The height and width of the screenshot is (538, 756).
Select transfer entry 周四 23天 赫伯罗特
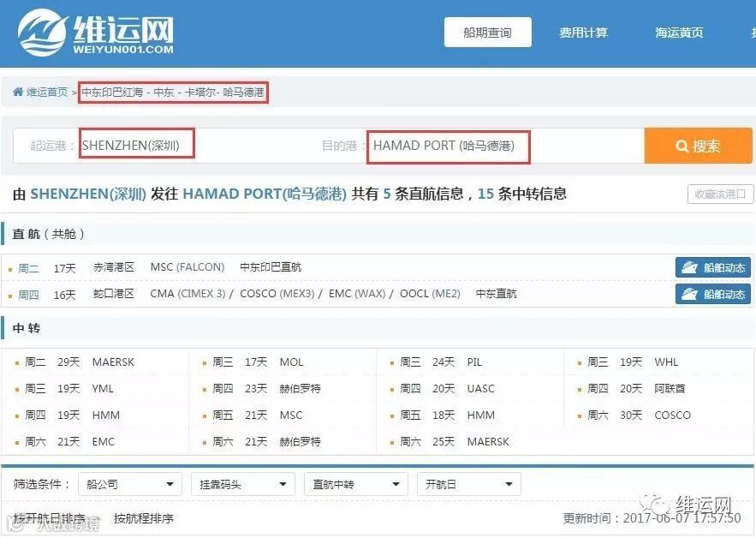[266, 388]
